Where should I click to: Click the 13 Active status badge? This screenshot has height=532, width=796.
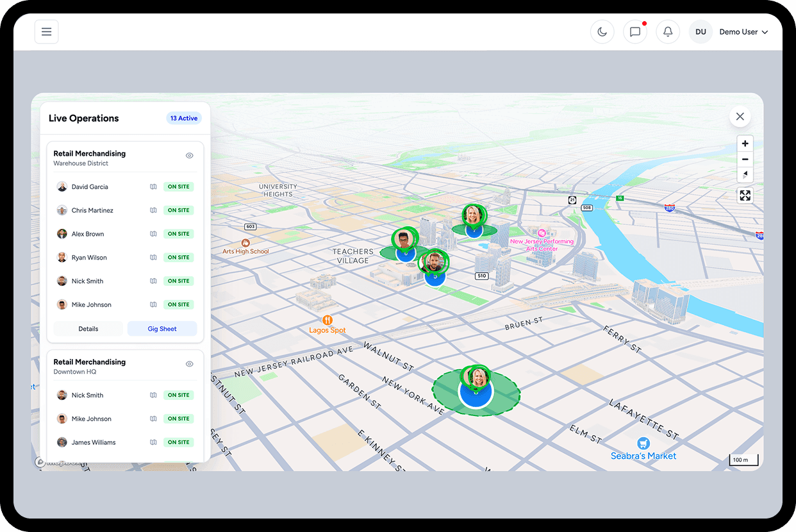(184, 118)
